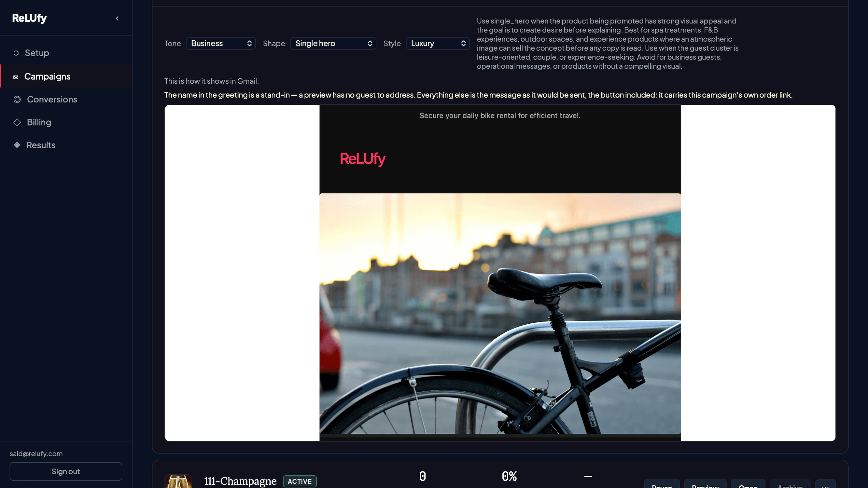
Task: Click the pink ReLUfy logo in email preview
Action: [362, 159]
